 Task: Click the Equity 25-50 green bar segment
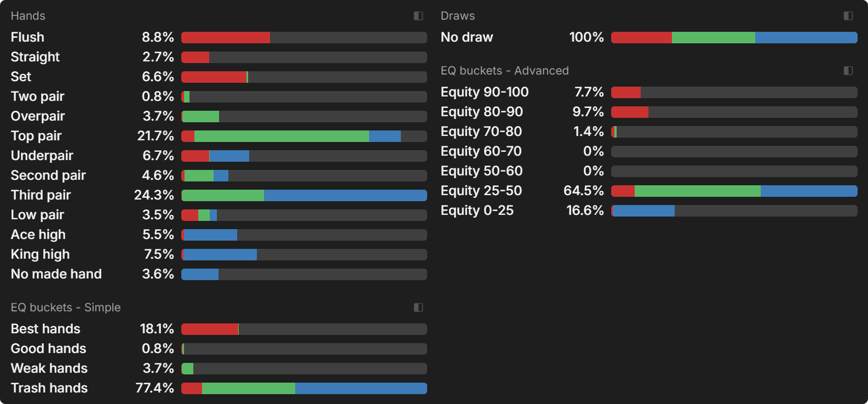[x=697, y=191]
